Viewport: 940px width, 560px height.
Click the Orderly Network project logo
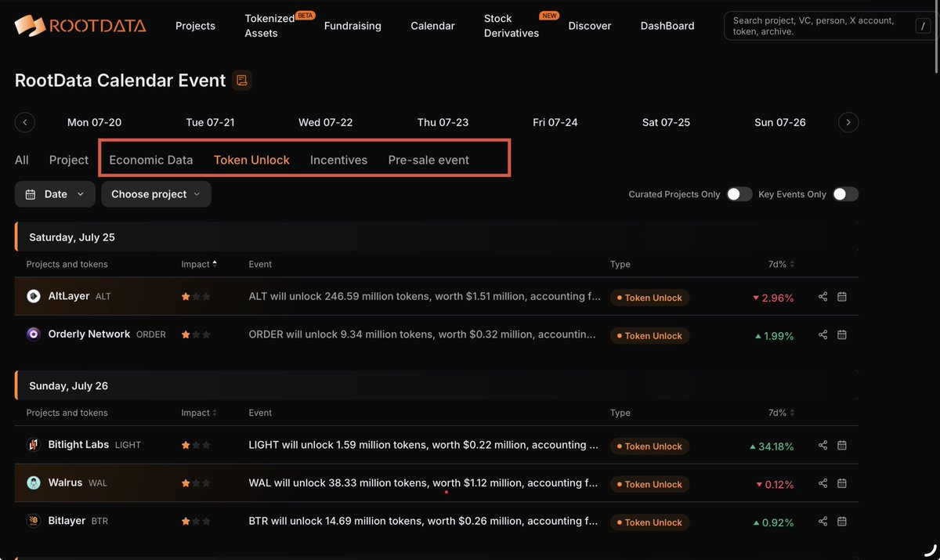tap(34, 334)
